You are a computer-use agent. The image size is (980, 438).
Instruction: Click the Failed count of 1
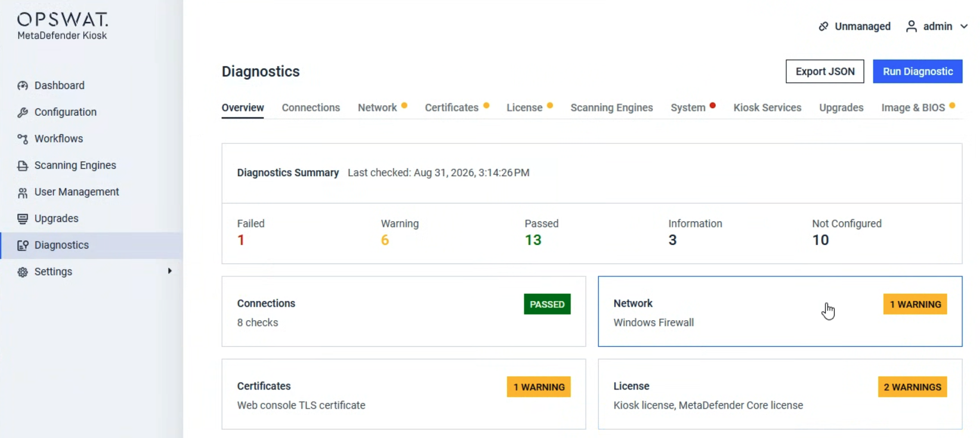click(x=241, y=240)
